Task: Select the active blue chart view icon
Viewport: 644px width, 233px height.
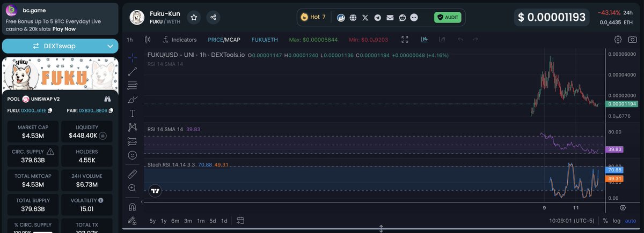Action: tap(425, 40)
